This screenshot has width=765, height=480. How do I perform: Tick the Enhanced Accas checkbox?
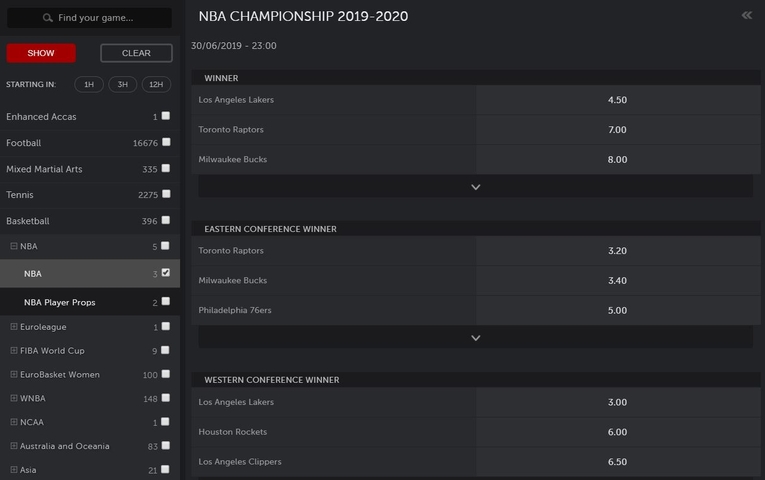166,116
